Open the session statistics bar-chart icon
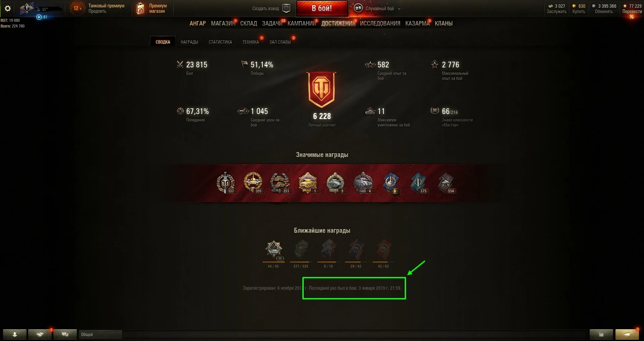644x341 pixels. 601,334
